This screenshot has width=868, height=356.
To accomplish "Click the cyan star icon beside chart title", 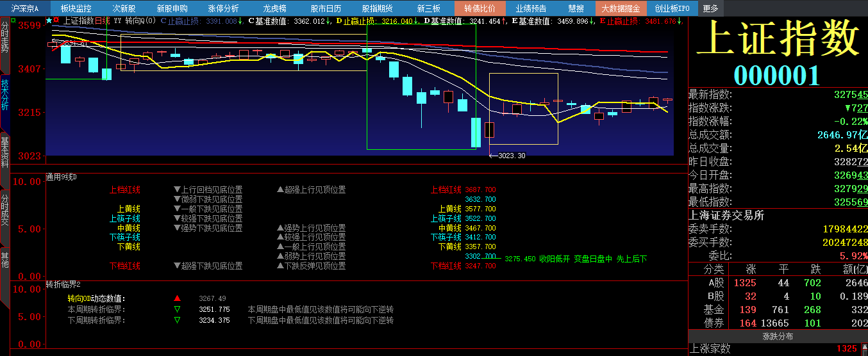I will tap(49, 20).
